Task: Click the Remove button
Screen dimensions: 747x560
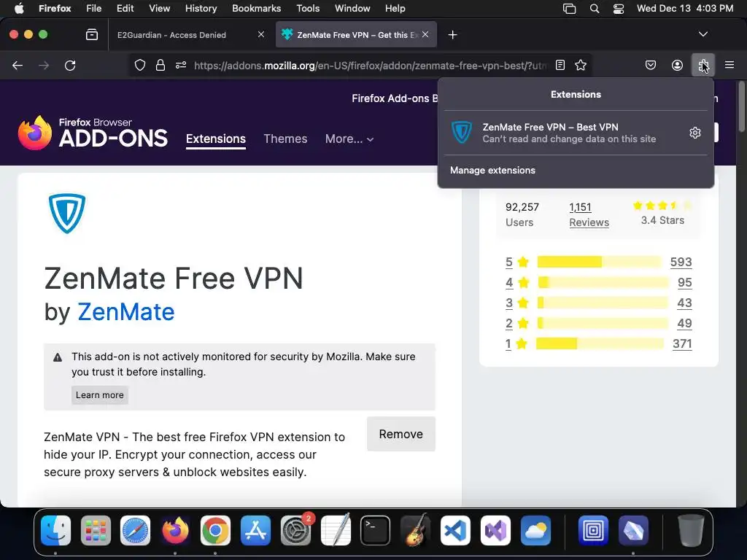Action: [x=401, y=434]
